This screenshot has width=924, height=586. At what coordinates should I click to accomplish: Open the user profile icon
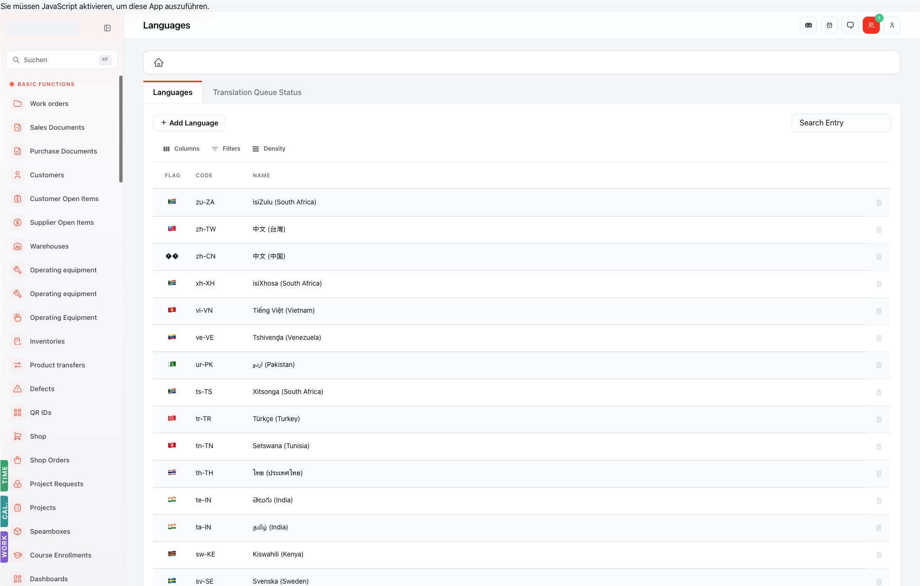tap(892, 25)
